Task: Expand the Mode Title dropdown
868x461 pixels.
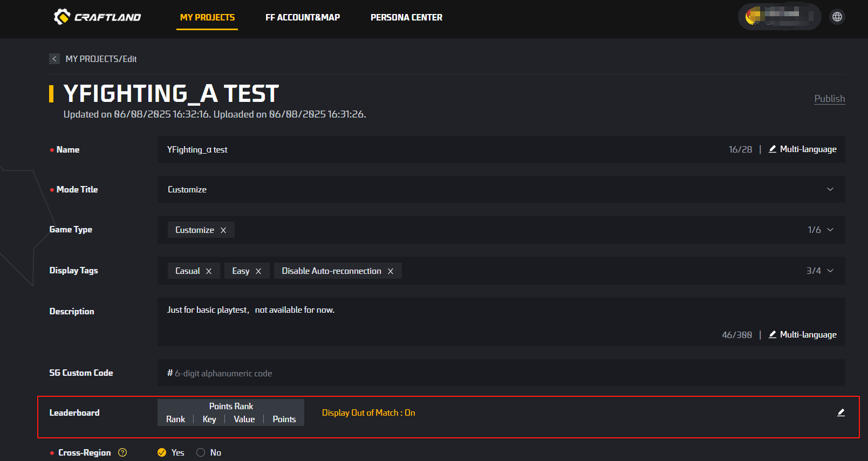Action: click(x=830, y=189)
